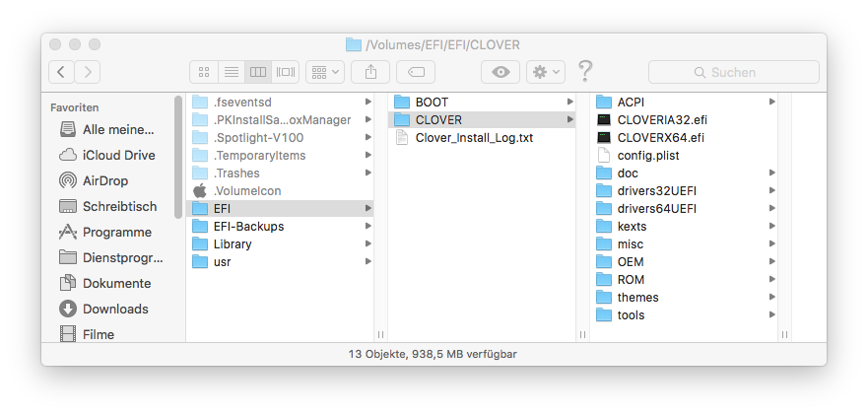Select the misc folder
868x415 pixels.
point(684,243)
